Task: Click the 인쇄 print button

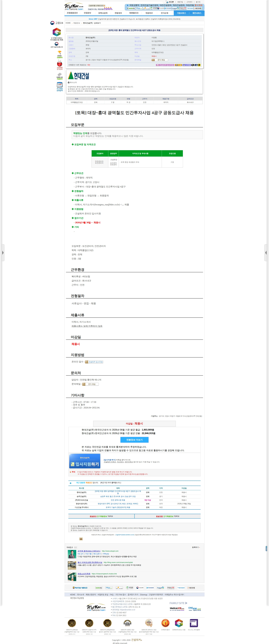Action: [x=178, y=65]
